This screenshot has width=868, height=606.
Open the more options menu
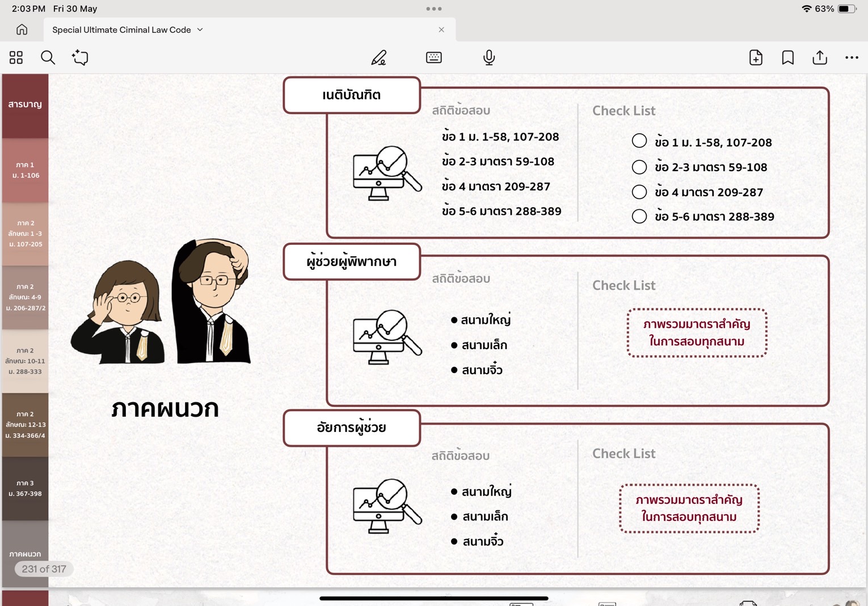click(852, 57)
